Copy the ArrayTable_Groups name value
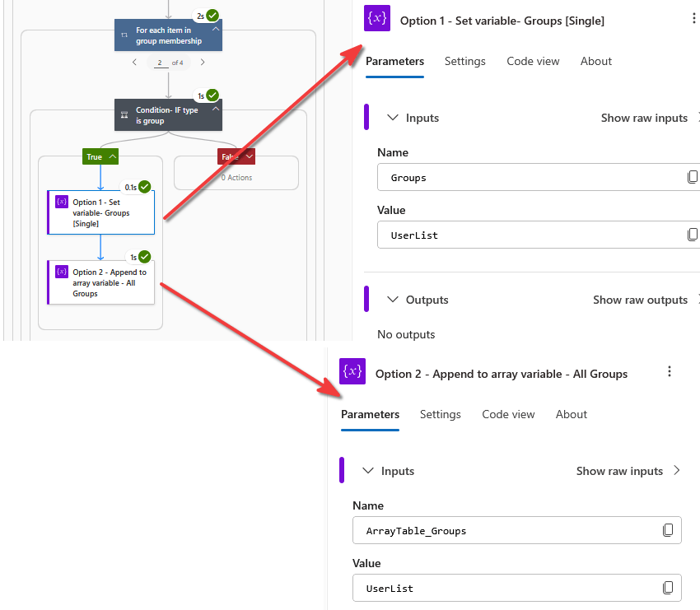700x610 pixels. [668, 530]
